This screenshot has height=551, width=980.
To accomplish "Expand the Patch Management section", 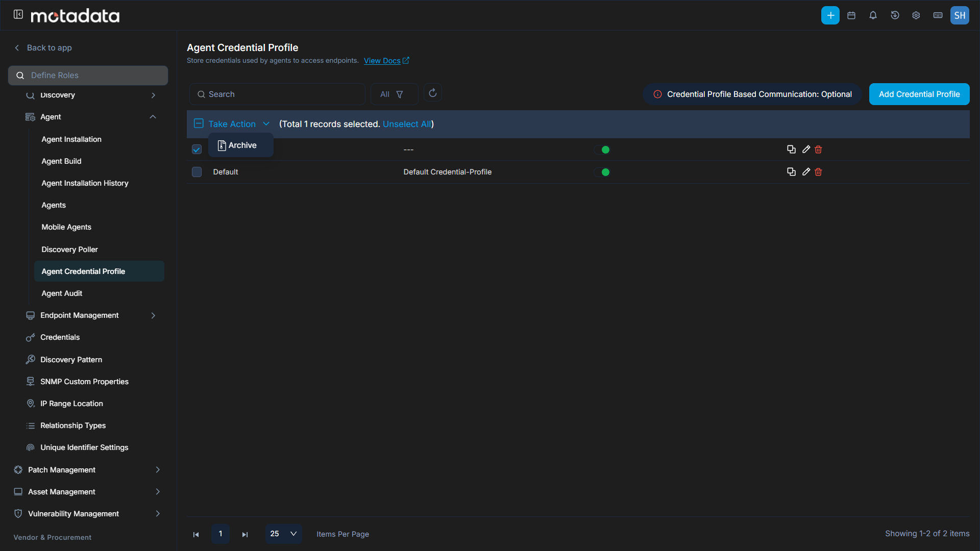I will point(158,469).
